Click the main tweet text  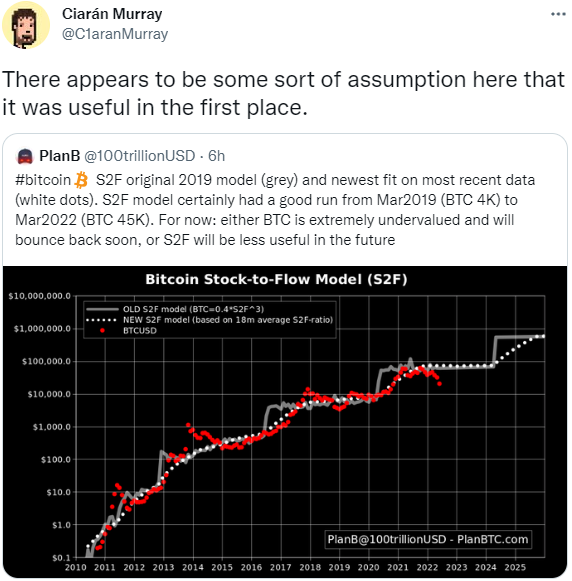(283, 93)
